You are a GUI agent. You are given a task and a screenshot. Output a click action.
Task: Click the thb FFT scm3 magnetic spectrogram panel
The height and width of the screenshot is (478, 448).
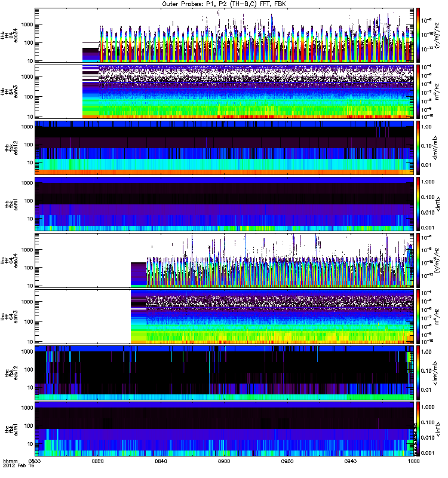point(225,91)
